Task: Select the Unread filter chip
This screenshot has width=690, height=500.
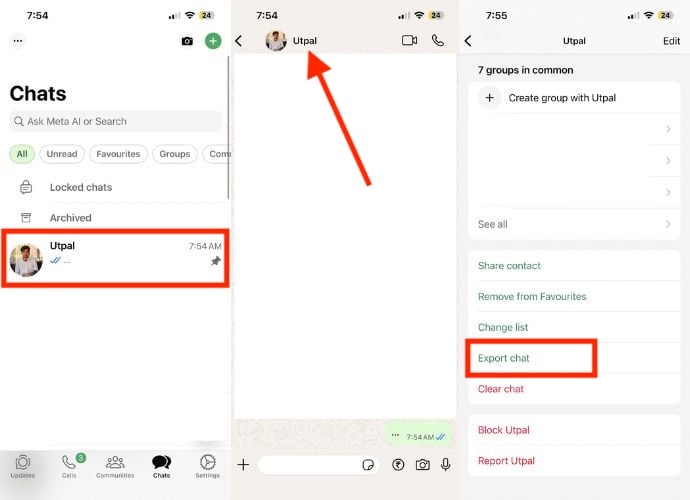Action: pos(62,154)
